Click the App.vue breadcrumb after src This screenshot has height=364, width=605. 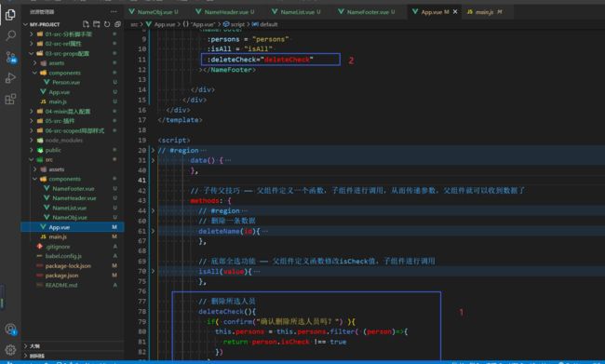[165, 24]
